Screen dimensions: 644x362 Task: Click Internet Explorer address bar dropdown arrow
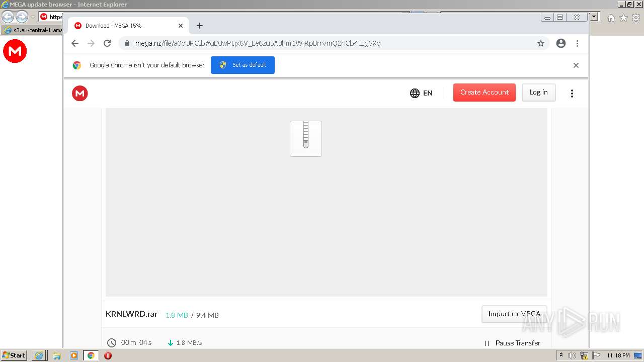coord(594,17)
